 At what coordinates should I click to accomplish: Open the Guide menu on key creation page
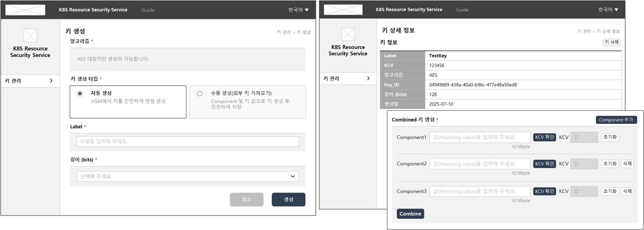148,10
